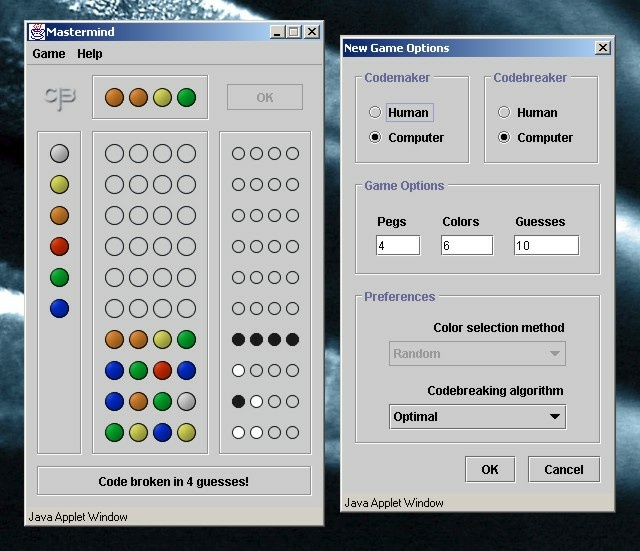Pick the blue peg from the color palette

pyautogui.click(x=59, y=309)
